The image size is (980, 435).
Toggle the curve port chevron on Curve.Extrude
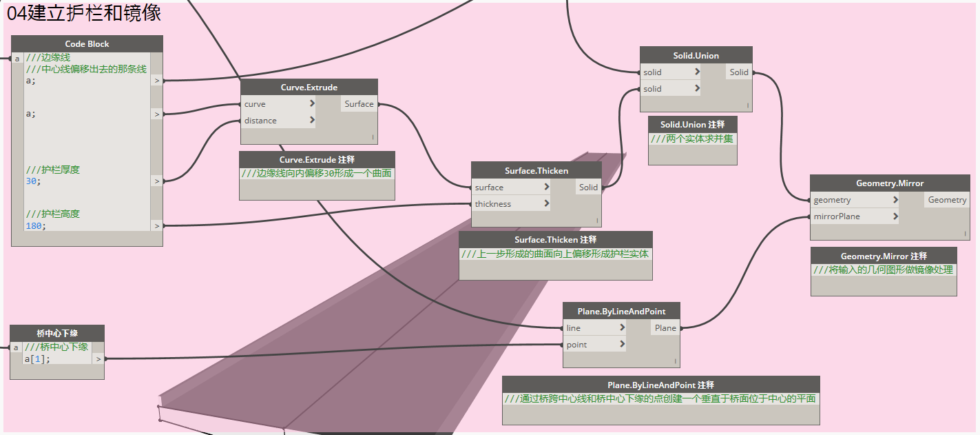point(312,104)
